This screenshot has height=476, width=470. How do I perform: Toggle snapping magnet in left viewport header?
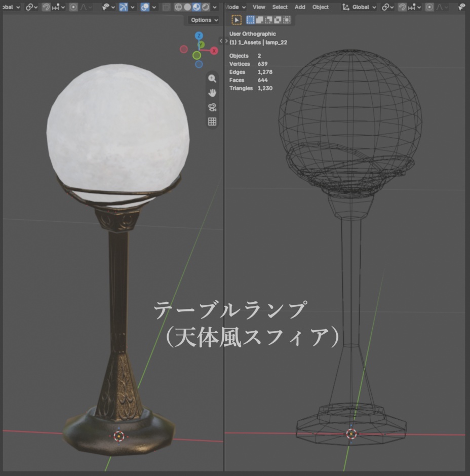(x=46, y=7)
